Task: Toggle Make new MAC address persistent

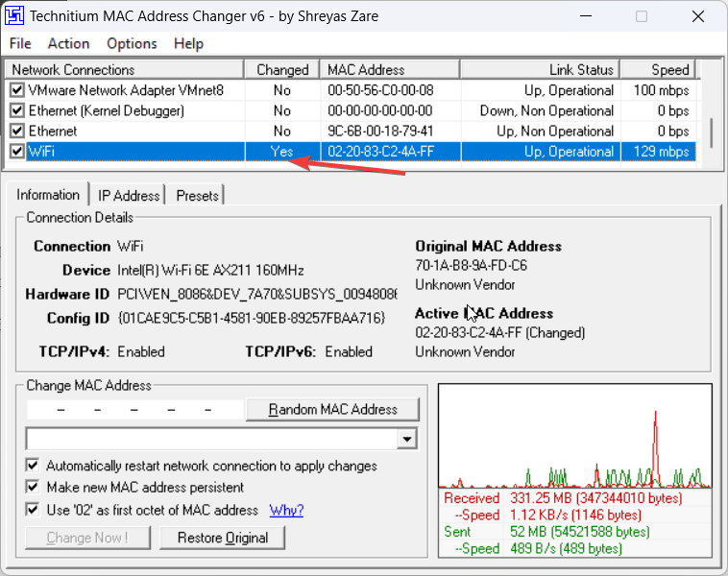Action: [x=33, y=488]
